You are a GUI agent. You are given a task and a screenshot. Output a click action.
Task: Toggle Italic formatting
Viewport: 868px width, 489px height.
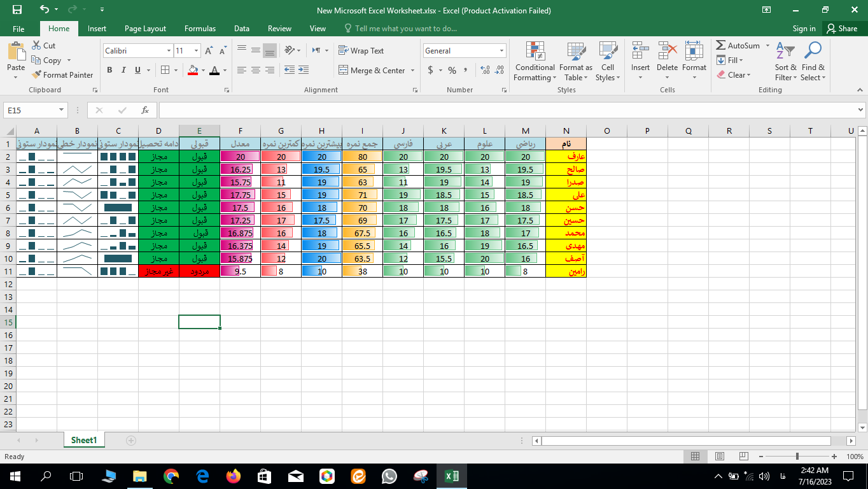[x=123, y=71]
